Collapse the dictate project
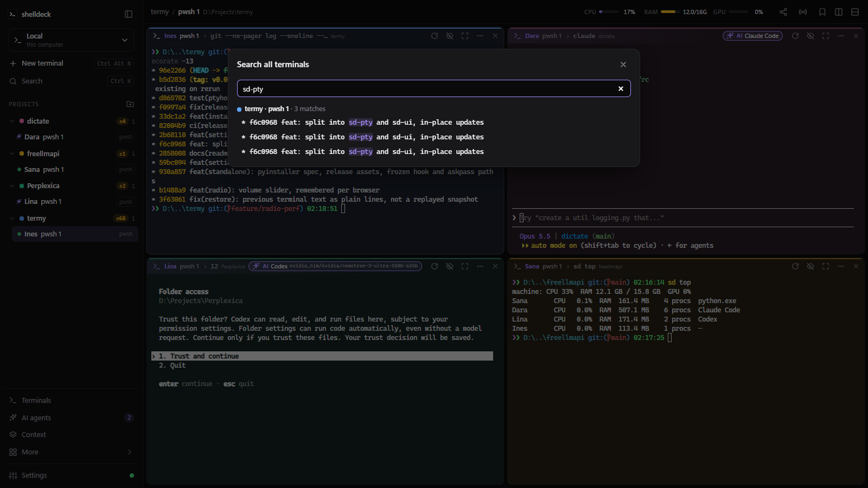Image resolution: width=868 pixels, height=488 pixels. (12, 121)
